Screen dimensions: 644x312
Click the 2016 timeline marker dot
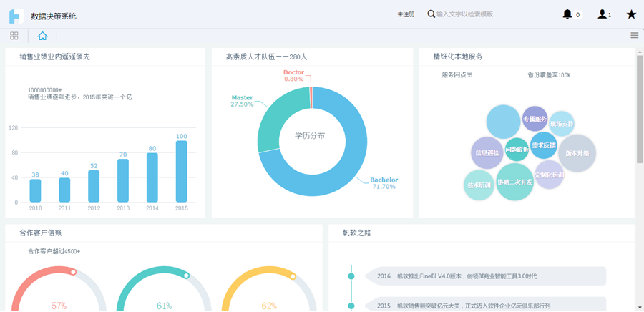351,276
